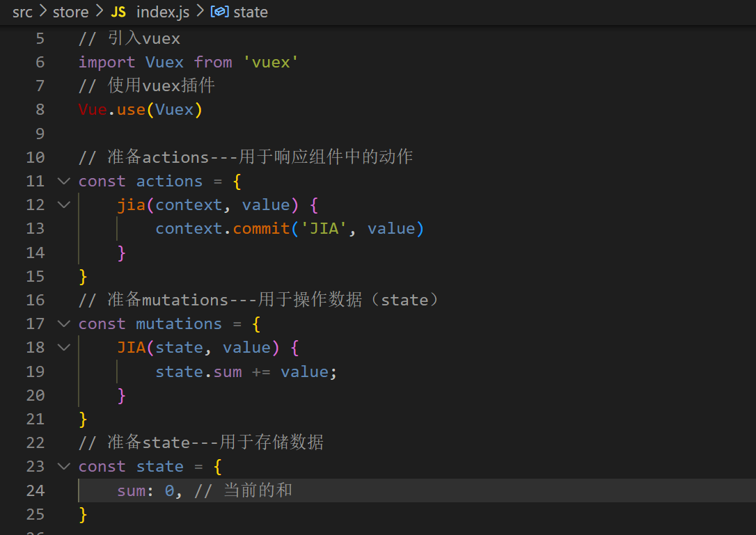The width and height of the screenshot is (756, 535).
Task: Click 'state' variable name on line 23
Action: pyautogui.click(x=159, y=467)
